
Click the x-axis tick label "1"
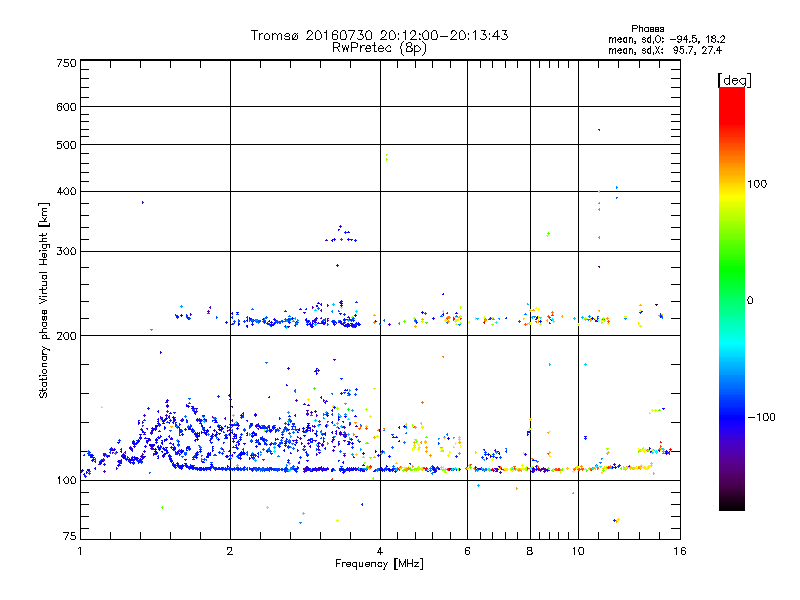coord(80,551)
